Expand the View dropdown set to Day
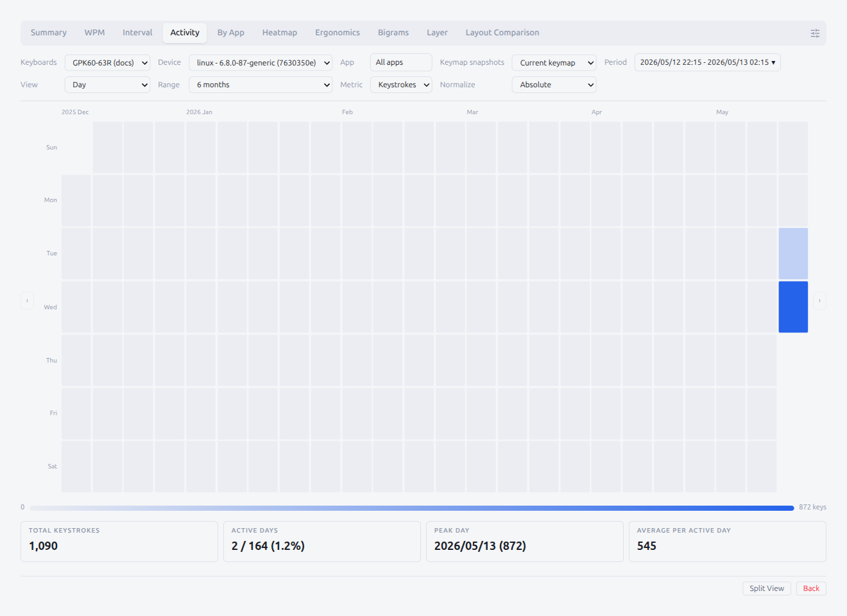Viewport: 847px width, 616px height. (x=108, y=85)
